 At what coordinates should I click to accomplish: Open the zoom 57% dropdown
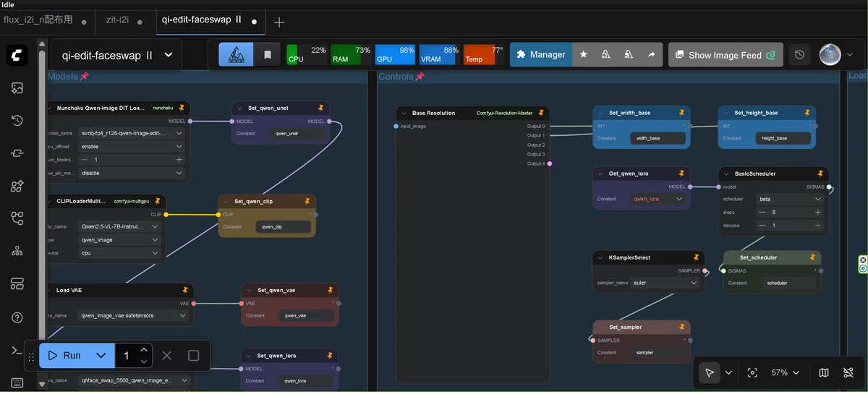pyautogui.click(x=785, y=372)
